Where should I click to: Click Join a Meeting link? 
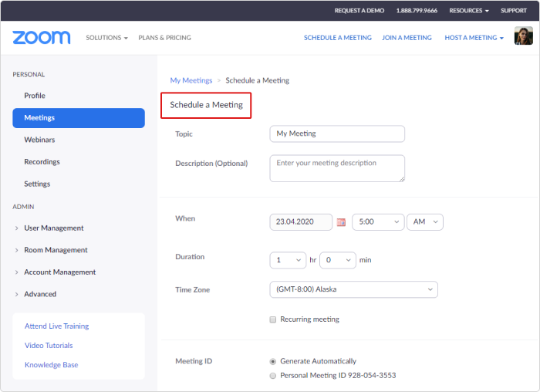[x=407, y=38]
